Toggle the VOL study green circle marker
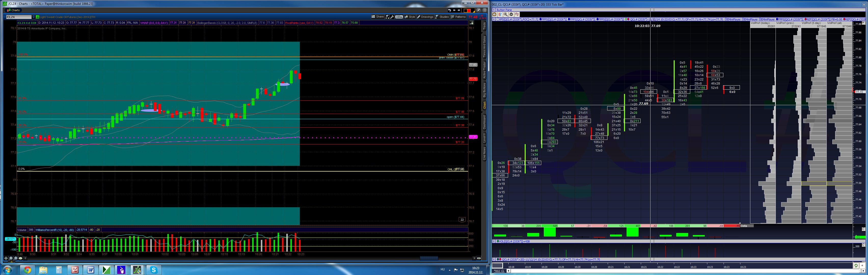 pos(498,241)
